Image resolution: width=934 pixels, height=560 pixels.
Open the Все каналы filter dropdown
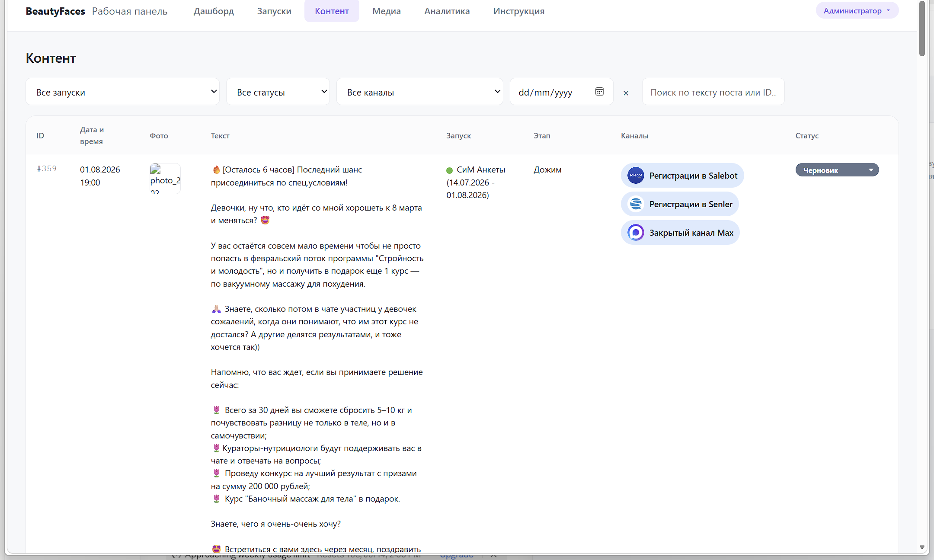click(x=420, y=92)
